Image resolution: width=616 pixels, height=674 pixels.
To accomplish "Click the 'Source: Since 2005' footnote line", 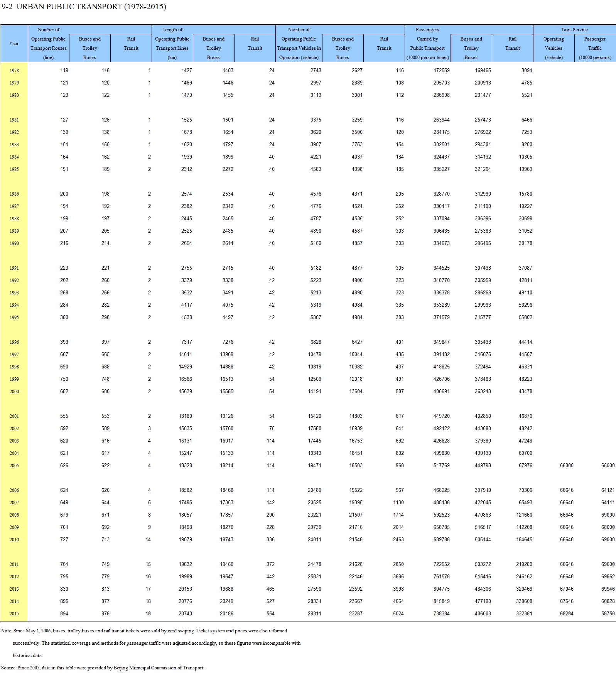I will pyautogui.click(x=103, y=668).
